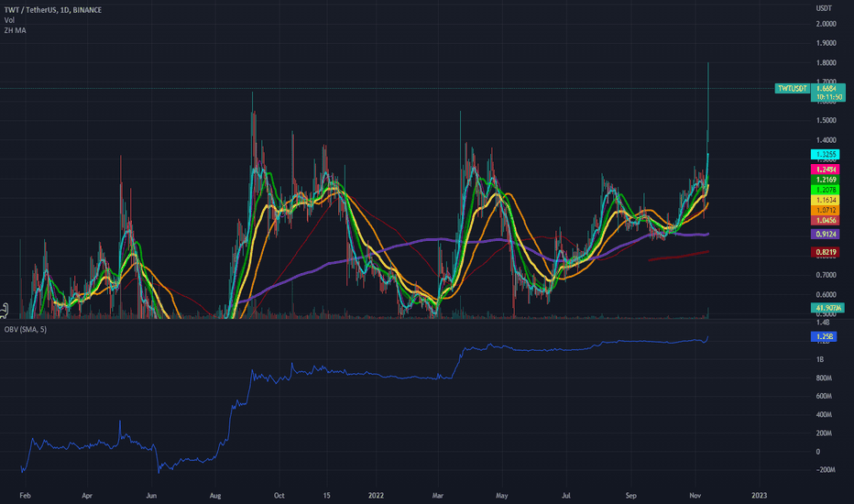
Task: Click the TWTUSDT symbol price tag
Action: tap(793, 88)
